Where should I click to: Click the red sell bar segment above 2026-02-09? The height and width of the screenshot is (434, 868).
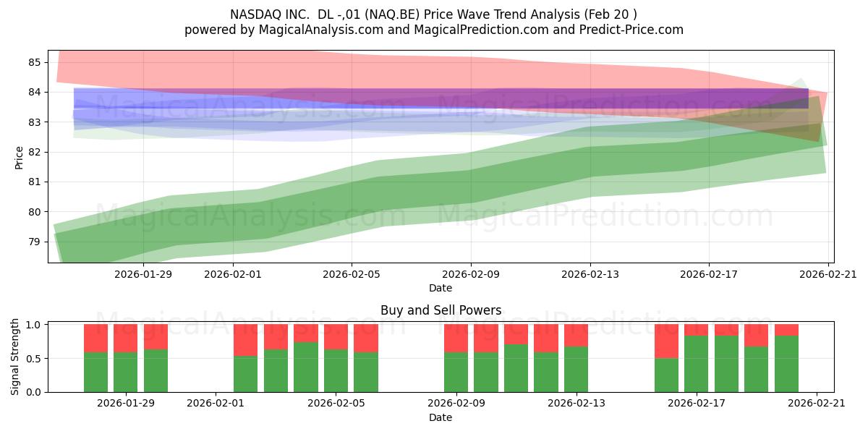pos(456,339)
